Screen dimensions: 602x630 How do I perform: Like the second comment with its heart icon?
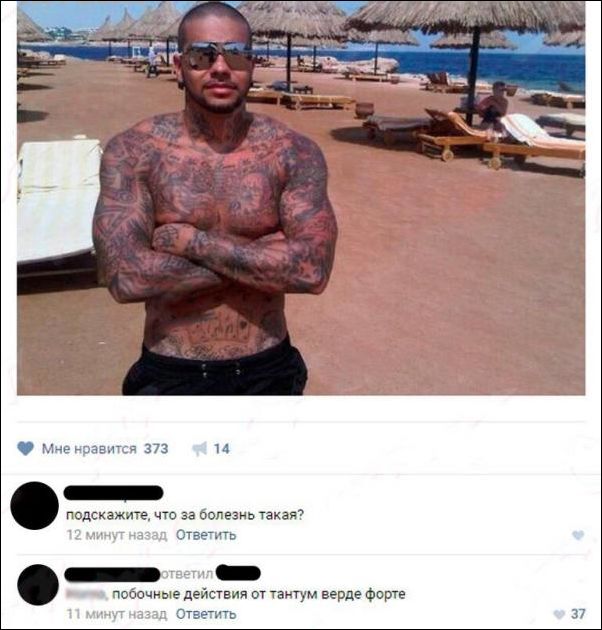coord(559,614)
